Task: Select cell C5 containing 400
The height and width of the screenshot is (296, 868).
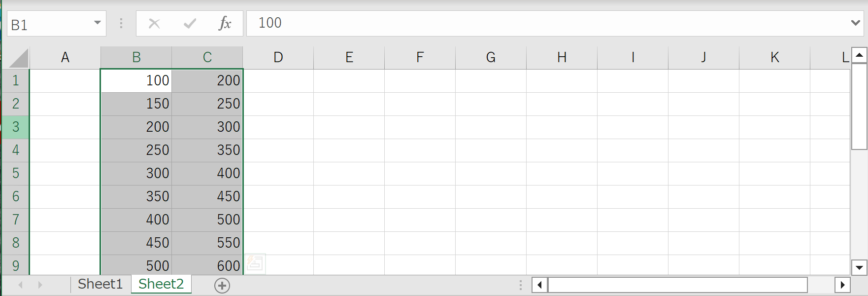Action: coord(207,174)
